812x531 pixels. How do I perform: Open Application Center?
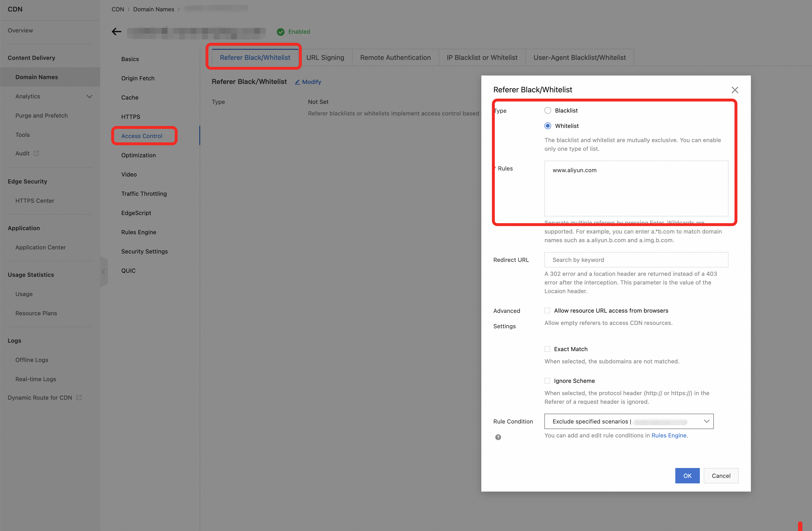(x=41, y=247)
